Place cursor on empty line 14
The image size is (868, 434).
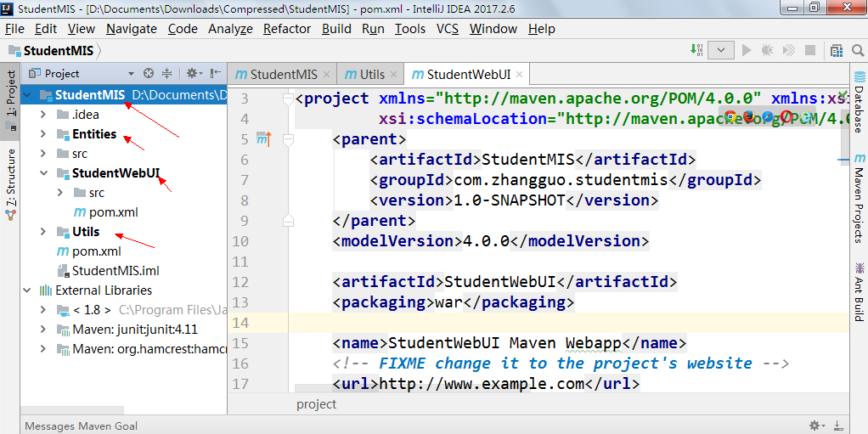click(x=568, y=322)
